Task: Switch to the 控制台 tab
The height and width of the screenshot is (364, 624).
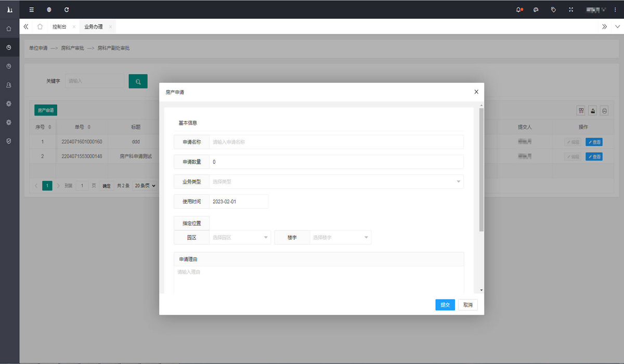Action: point(59,27)
